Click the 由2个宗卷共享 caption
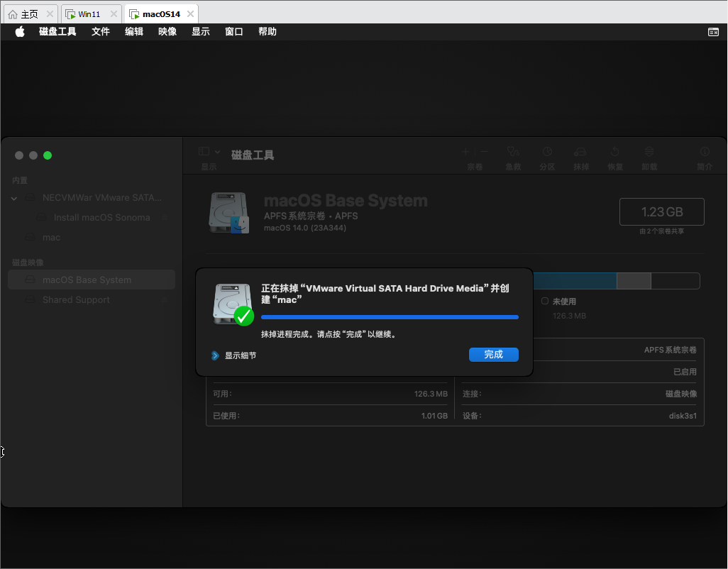 [x=661, y=231]
